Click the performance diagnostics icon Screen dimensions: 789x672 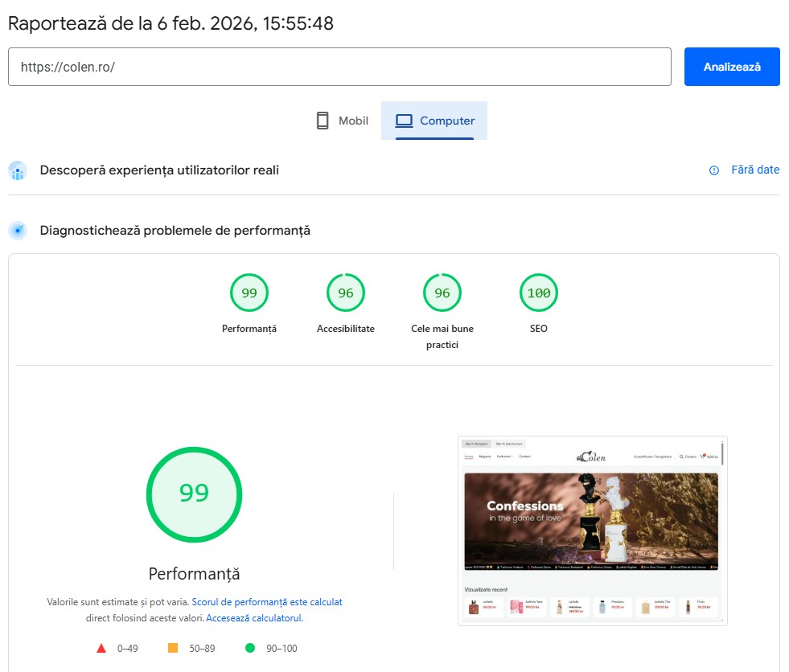[x=18, y=231]
